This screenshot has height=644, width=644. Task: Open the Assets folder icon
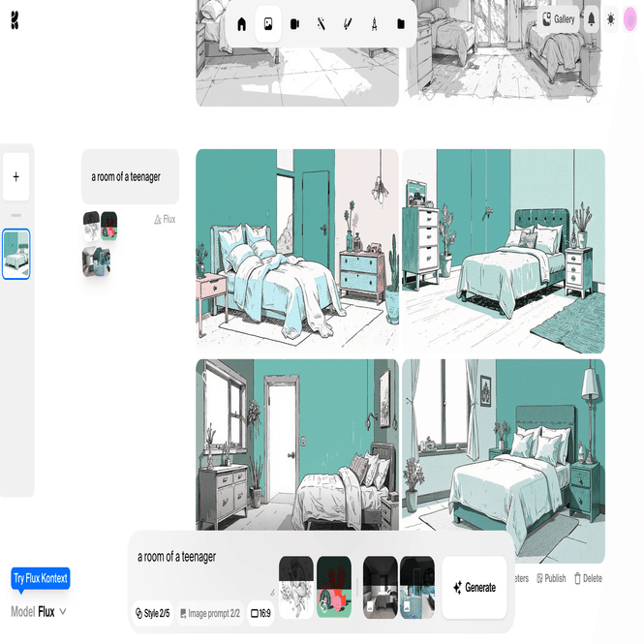coord(401,24)
